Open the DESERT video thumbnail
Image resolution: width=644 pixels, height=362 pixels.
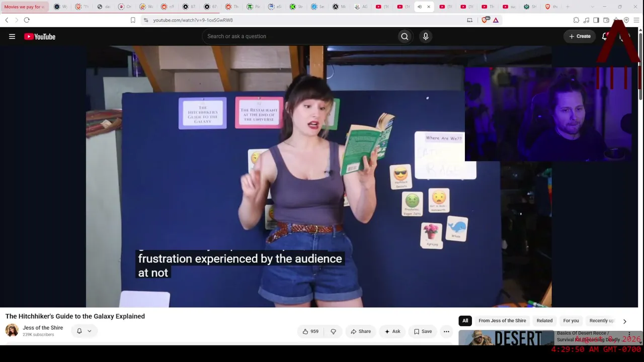click(506, 337)
